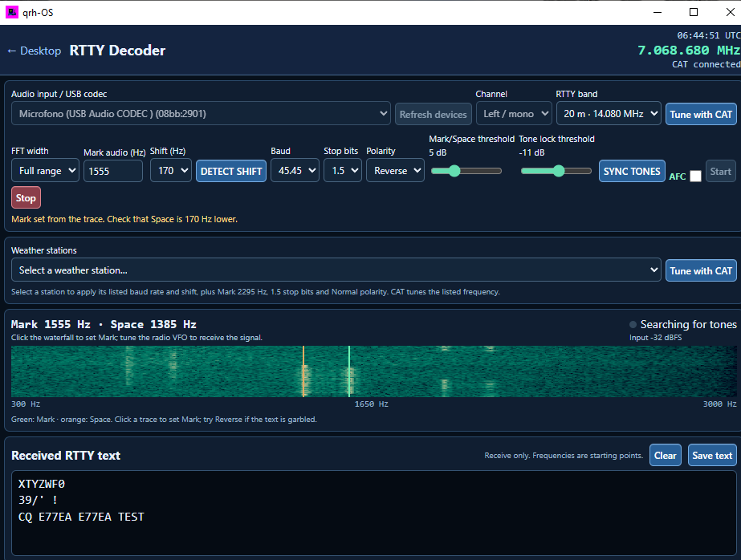The height and width of the screenshot is (560, 741).
Task: Adjust the Tone lock threshold slider
Action: (x=556, y=171)
